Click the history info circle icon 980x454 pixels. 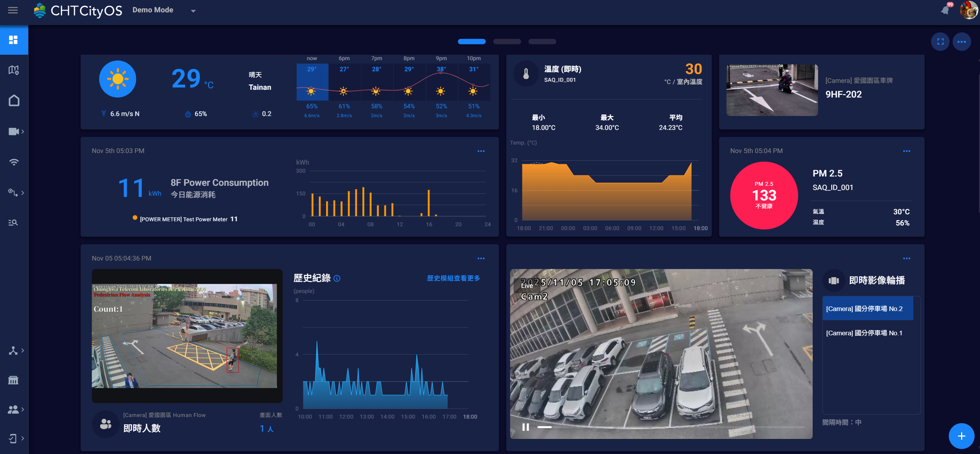click(337, 278)
